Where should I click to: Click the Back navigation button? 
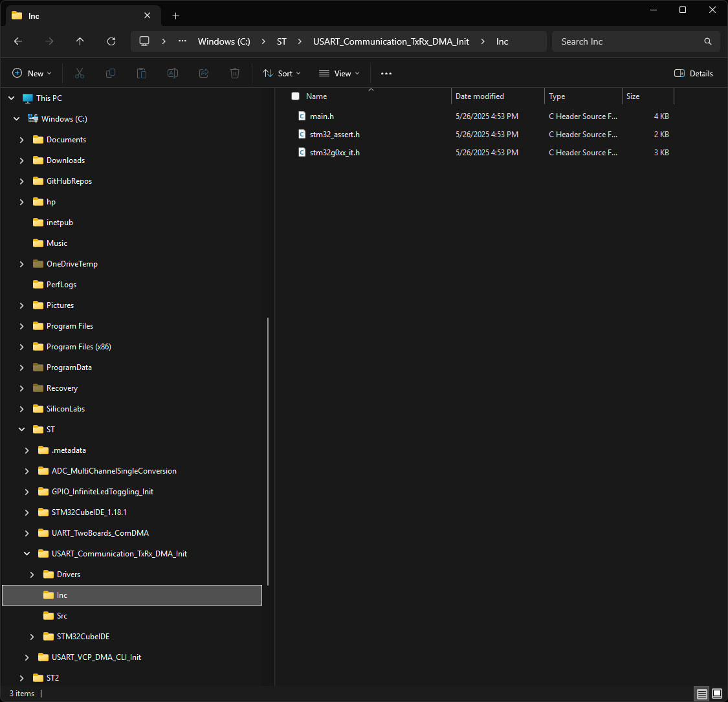[17, 41]
